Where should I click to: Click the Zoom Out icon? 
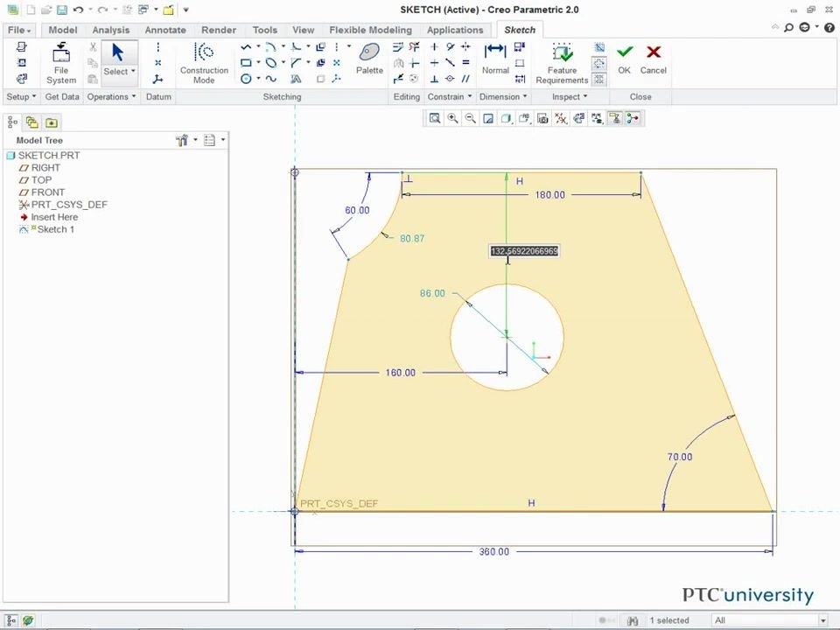[471, 118]
